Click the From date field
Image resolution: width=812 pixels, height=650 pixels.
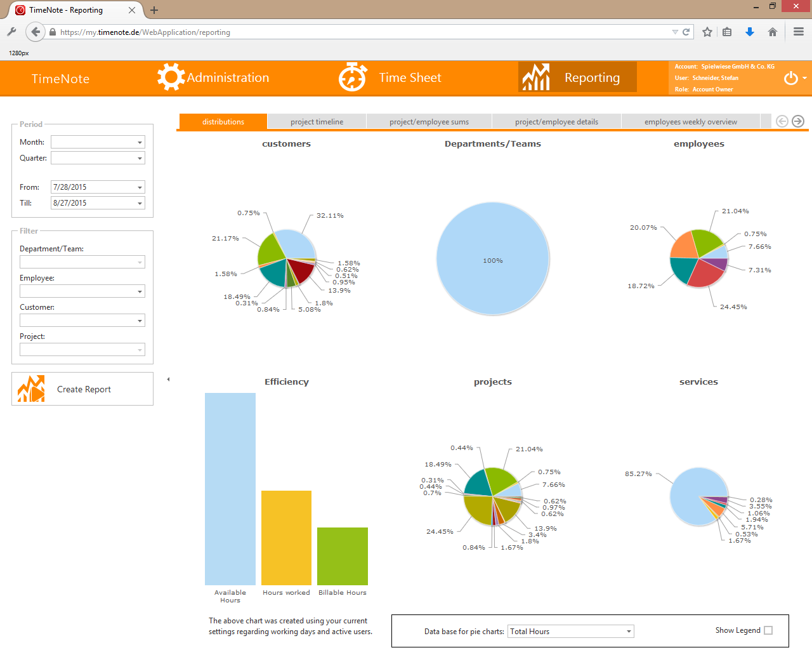click(93, 187)
